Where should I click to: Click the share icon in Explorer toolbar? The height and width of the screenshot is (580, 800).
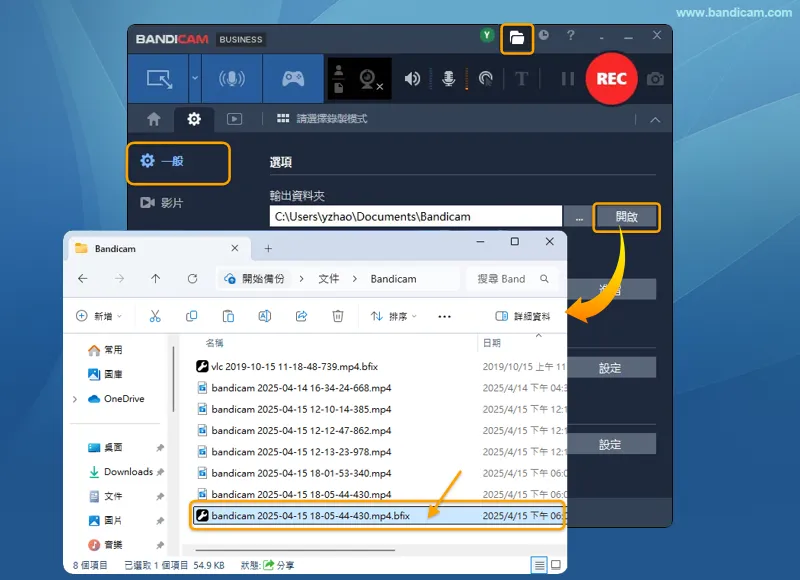[302, 316]
